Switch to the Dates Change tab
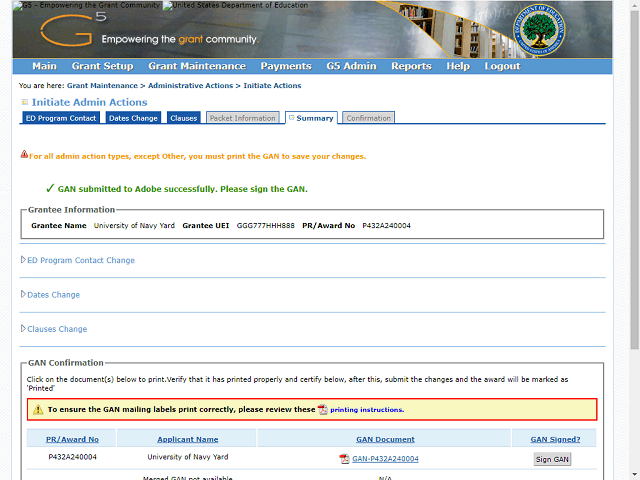 coord(133,118)
